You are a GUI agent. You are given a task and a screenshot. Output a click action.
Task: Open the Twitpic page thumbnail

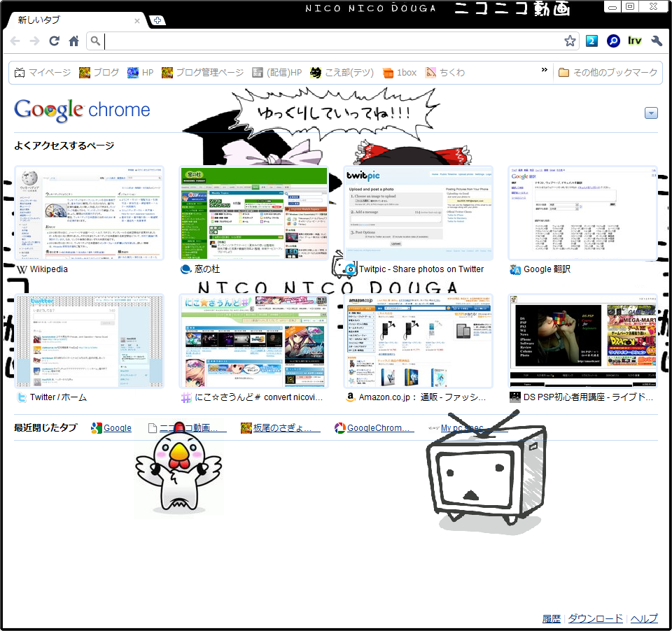click(419, 213)
